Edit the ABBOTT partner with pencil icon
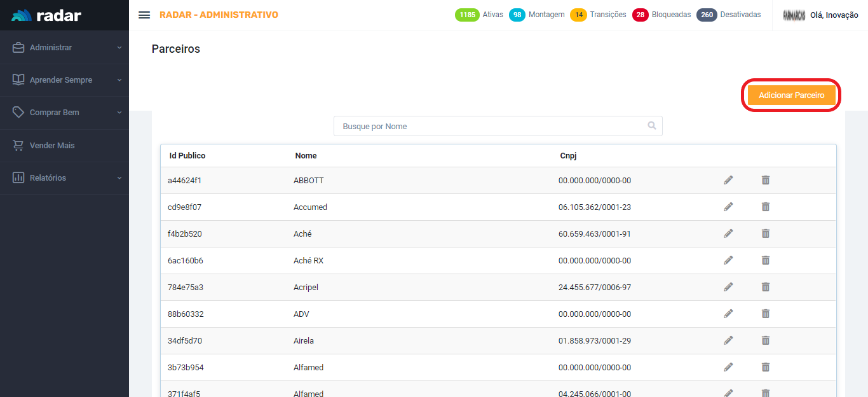This screenshot has width=868, height=397. (728, 180)
